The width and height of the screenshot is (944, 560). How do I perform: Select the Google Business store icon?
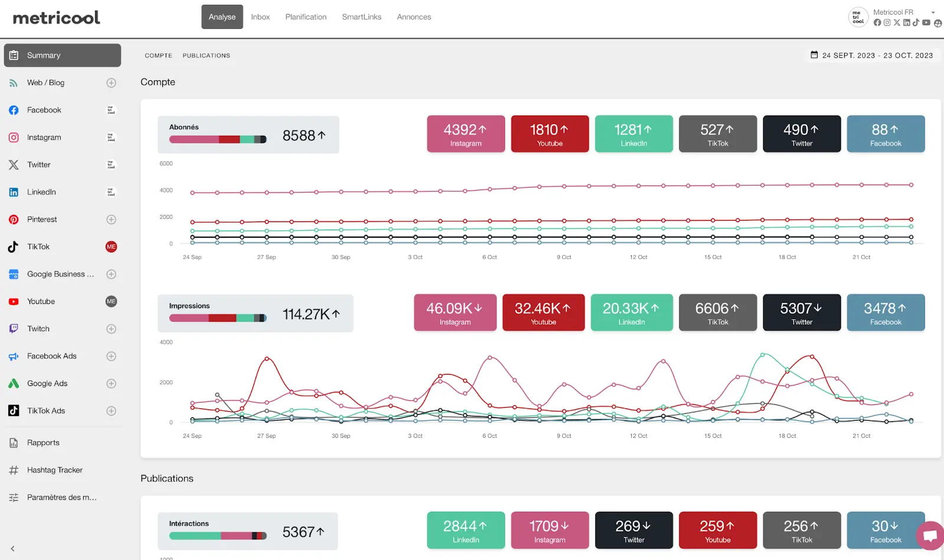click(14, 274)
